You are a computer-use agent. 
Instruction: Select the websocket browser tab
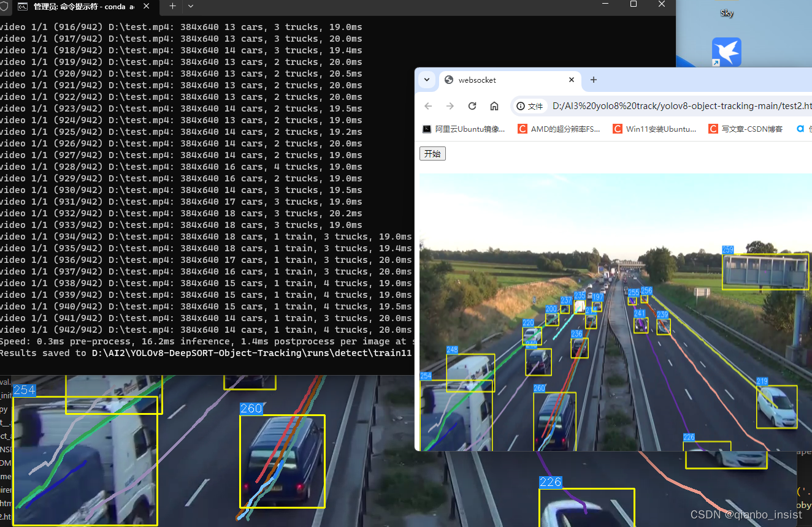[x=509, y=80]
